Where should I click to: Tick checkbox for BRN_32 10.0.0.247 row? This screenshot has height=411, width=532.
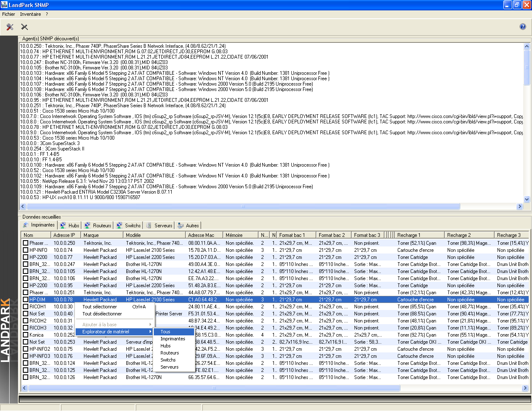pos(25,264)
